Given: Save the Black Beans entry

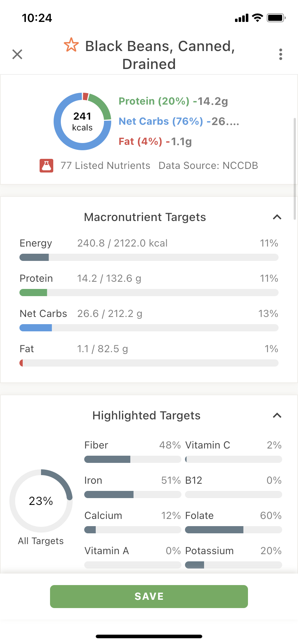Looking at the screenshot, I should [149, 597].
